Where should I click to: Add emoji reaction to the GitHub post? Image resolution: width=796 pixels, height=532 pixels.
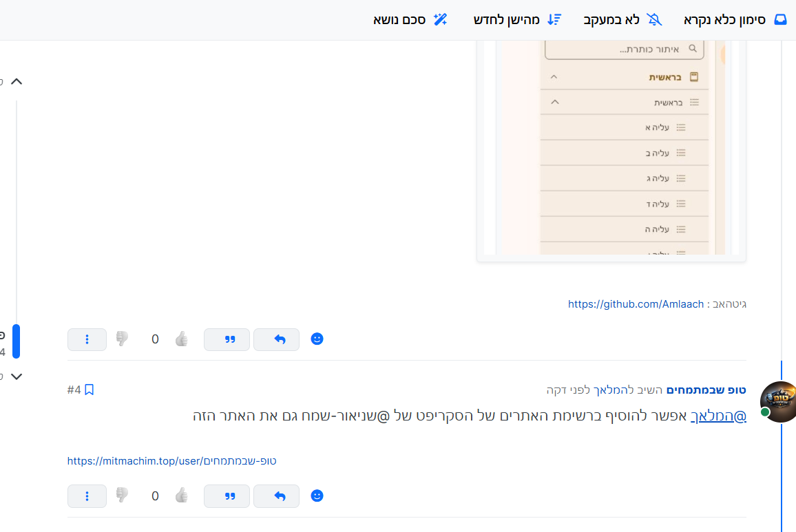(x=317, y=339)
